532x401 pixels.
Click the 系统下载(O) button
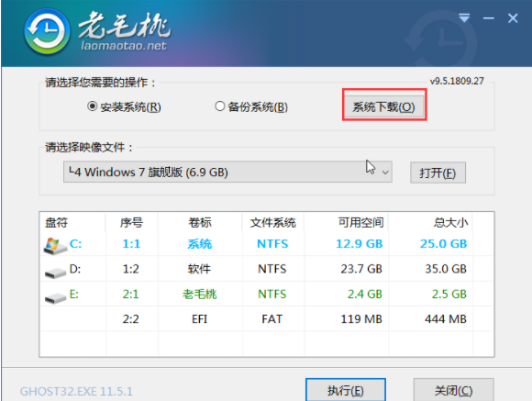pos(384,107)
